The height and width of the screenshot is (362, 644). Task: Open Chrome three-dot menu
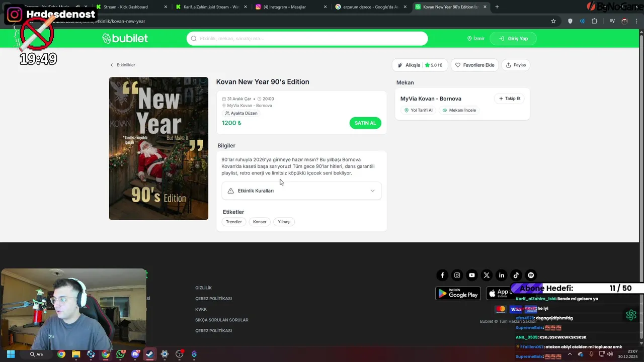coord(635,21)
